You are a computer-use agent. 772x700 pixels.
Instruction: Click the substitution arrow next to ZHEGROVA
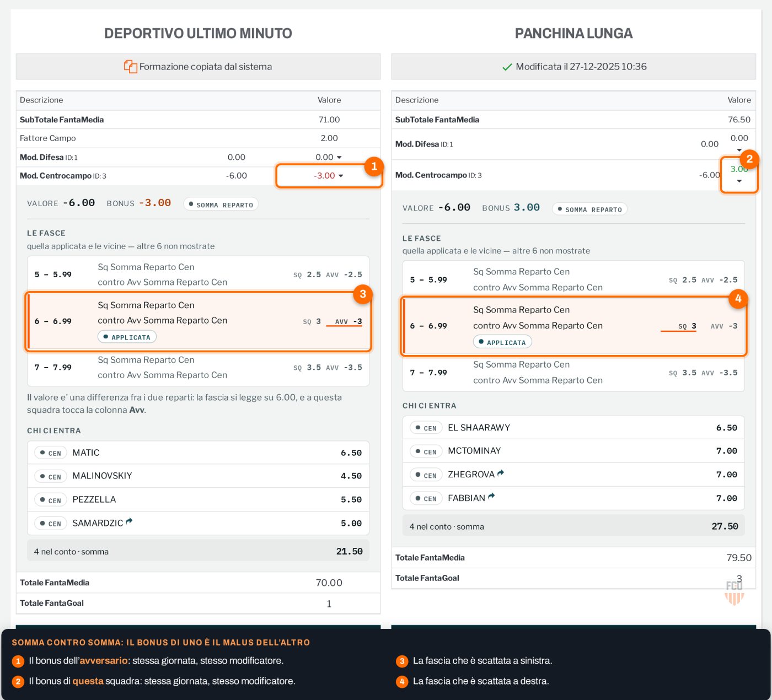tap(501, 473)
